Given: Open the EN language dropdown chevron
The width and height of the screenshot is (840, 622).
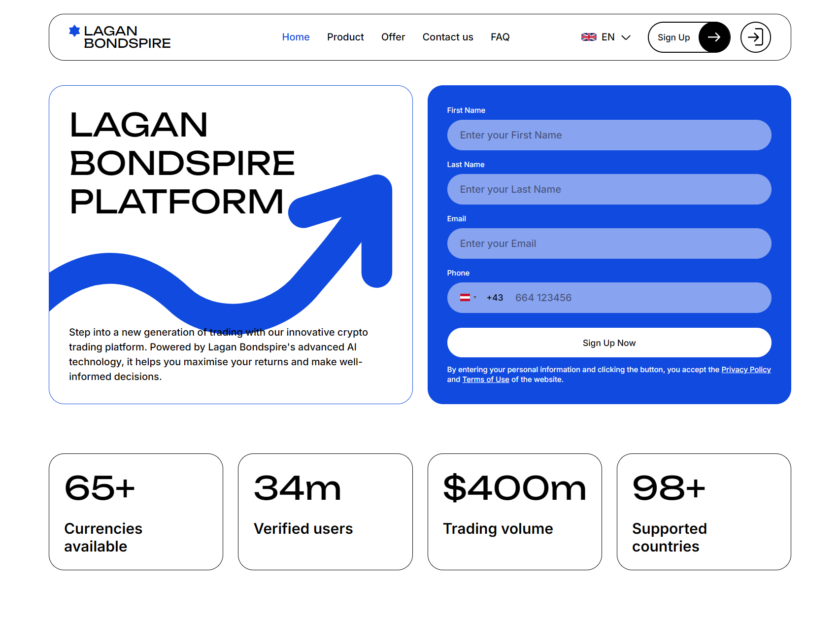Looking at the screenshot, I should point(626,37).
